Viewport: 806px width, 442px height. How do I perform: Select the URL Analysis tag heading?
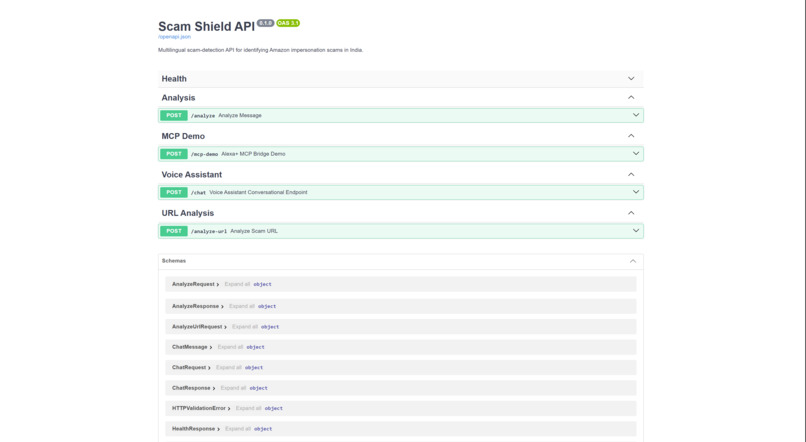[188, 213]
